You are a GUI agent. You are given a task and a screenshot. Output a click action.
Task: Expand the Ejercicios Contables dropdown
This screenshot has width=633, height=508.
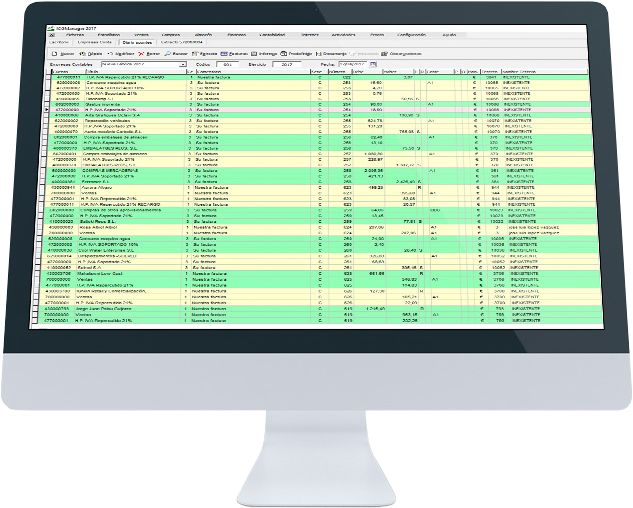pyautogui.click(x=184, y=64)
